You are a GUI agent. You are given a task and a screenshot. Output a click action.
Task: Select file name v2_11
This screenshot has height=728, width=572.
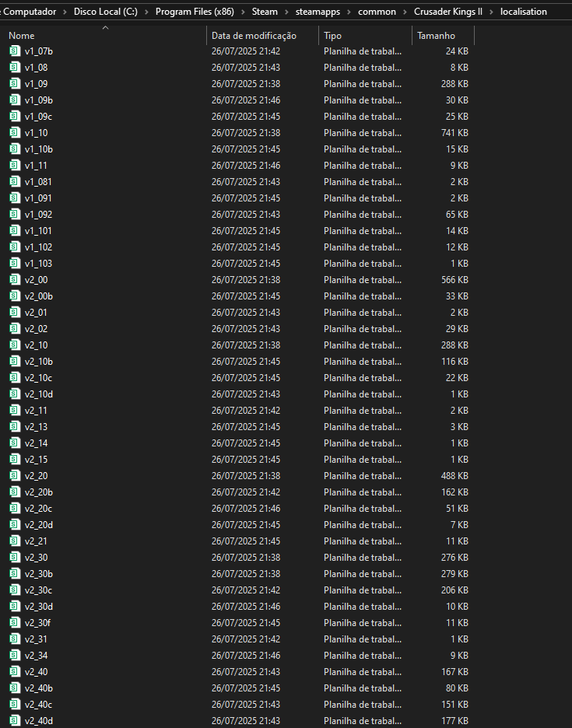click(36, 411)
